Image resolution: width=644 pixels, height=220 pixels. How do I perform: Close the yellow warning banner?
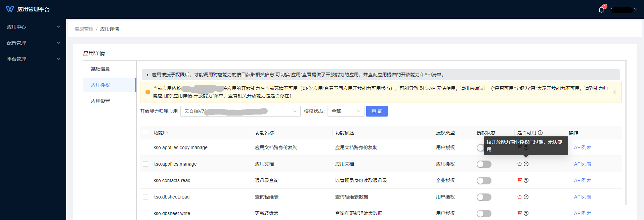(x=614, y=92)
